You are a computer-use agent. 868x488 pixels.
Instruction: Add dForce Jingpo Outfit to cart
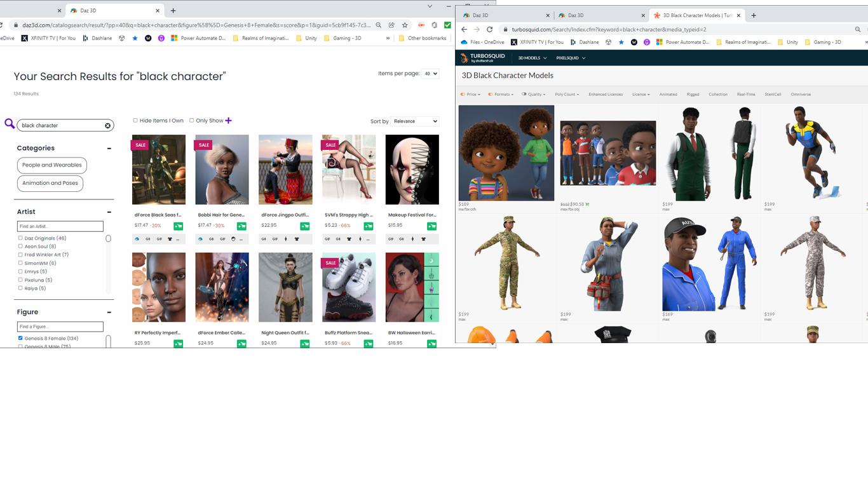305,226
